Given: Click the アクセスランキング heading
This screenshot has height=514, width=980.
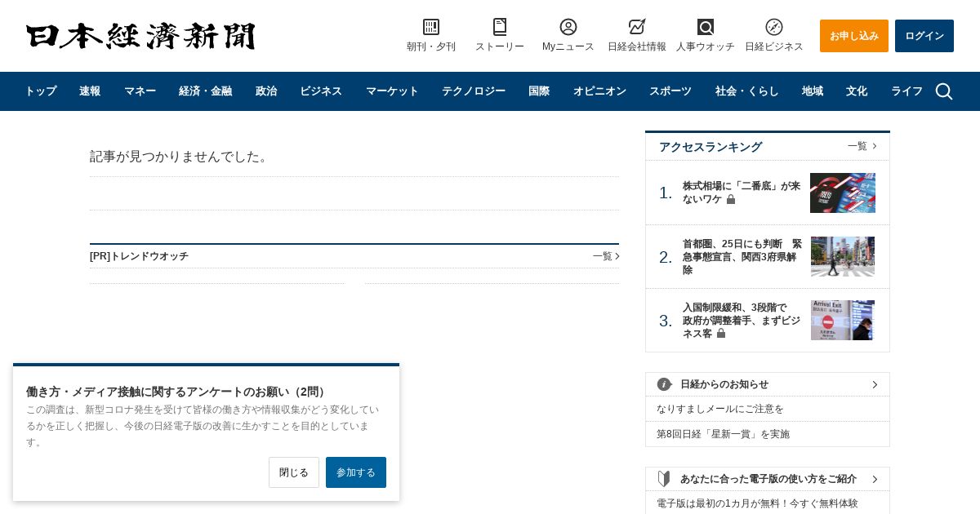Looking at the screenshot, I should point(710,147).
